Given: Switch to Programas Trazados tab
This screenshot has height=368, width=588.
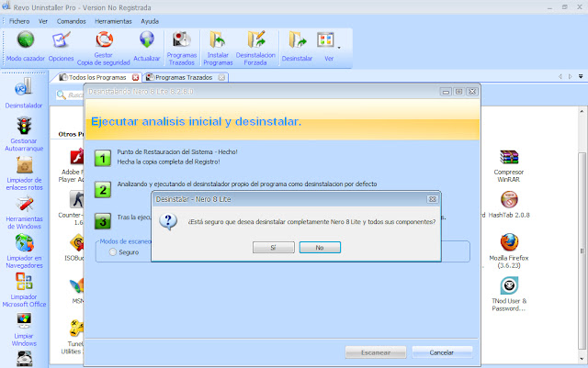Looking at the screenshot, I should 181,77.
